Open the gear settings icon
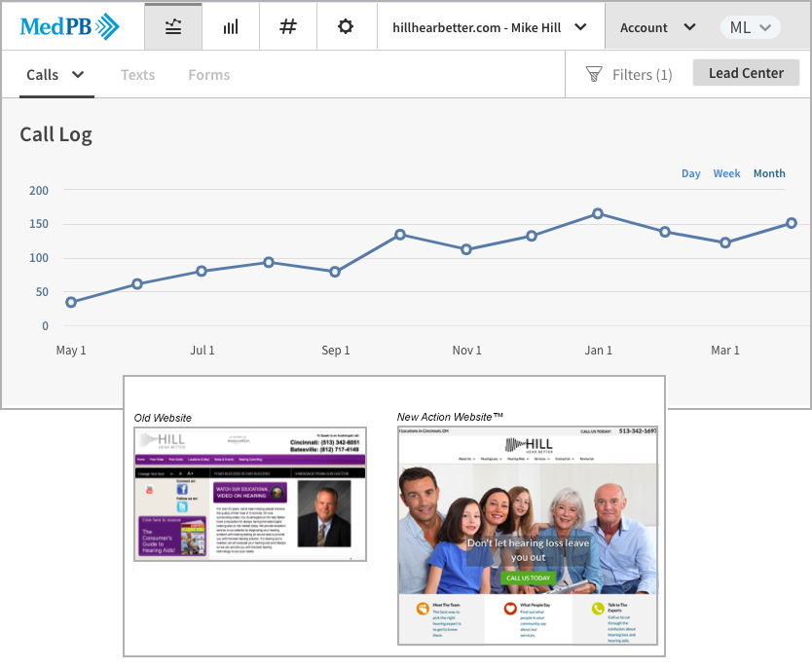This screenshot has width=812, height=669. (346, 27)
